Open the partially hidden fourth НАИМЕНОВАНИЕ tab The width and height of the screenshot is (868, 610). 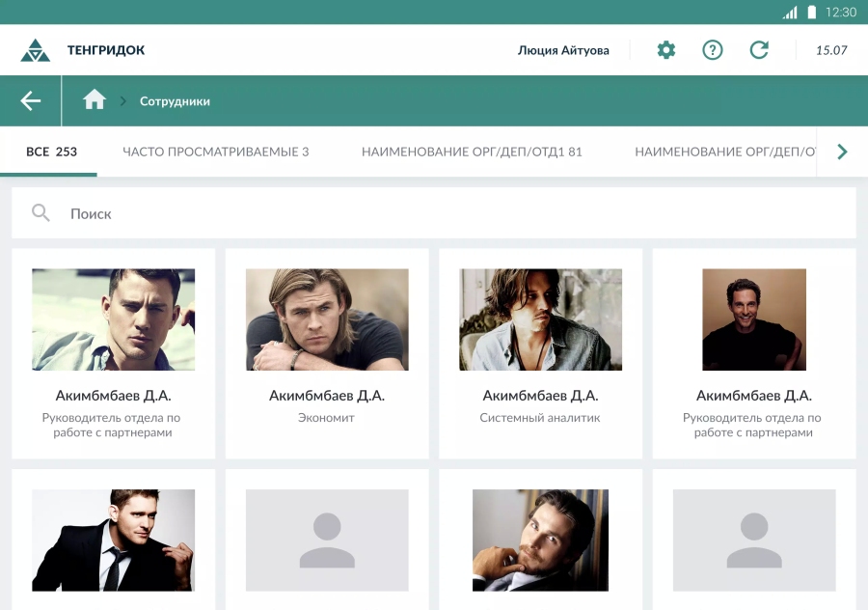(x=725, y=152)
